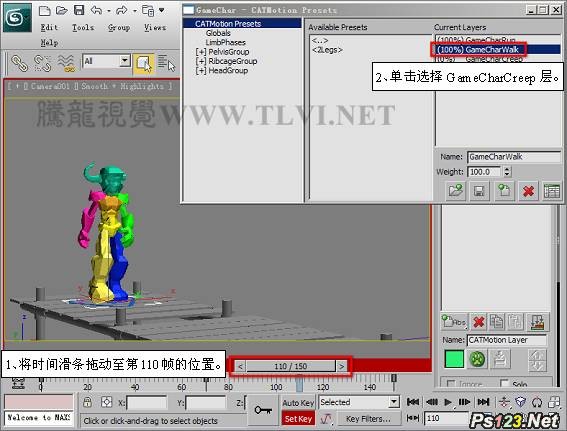Expand the RibcageGroup tree node
The image size is (567, 431).
click(x=201, y=61)
